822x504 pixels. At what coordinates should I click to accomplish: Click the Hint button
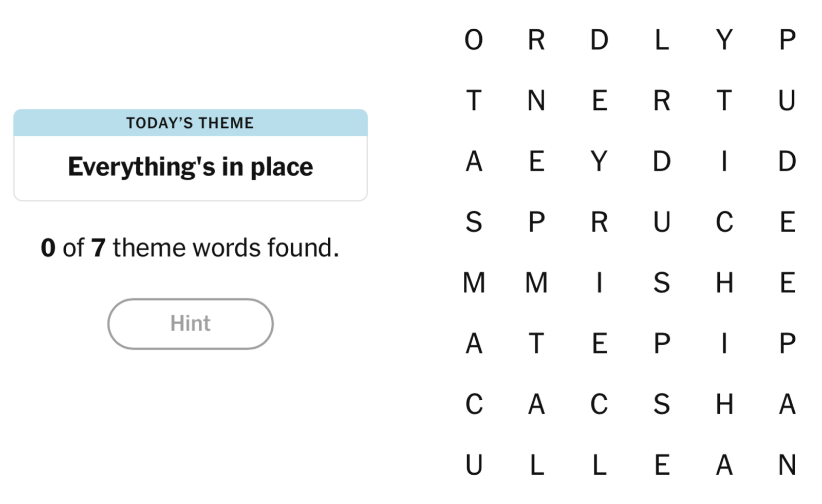tap(190, 324)
